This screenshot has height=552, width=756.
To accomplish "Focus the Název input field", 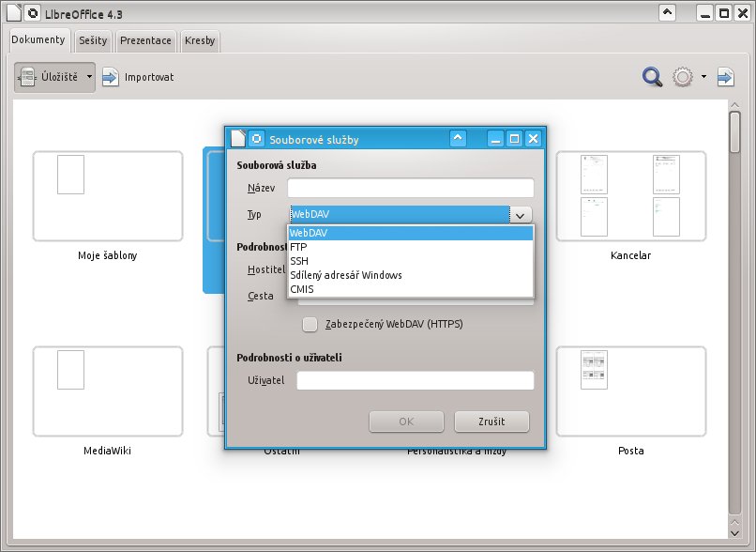I will (411, 188).
